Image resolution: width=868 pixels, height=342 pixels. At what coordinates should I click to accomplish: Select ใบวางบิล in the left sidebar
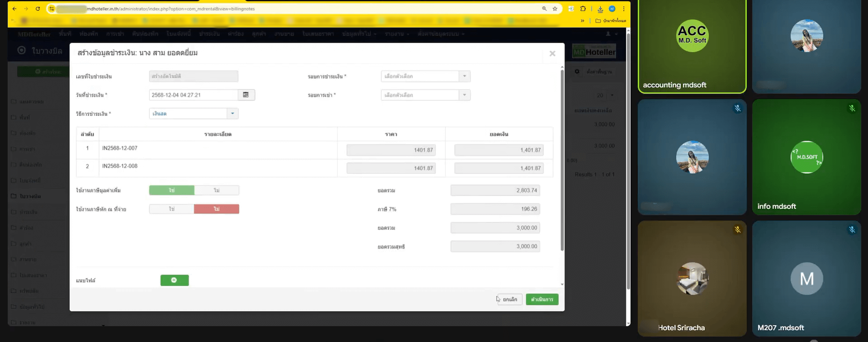(30, 196)
